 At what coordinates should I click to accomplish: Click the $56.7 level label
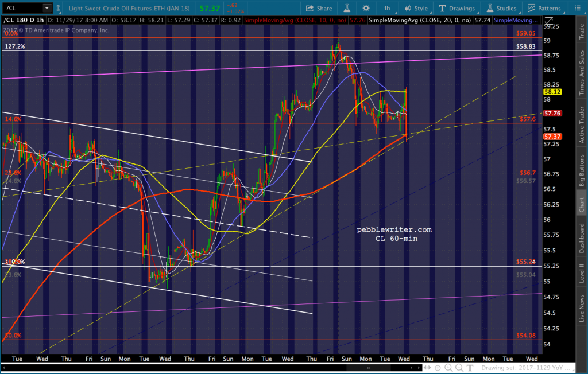528,173
